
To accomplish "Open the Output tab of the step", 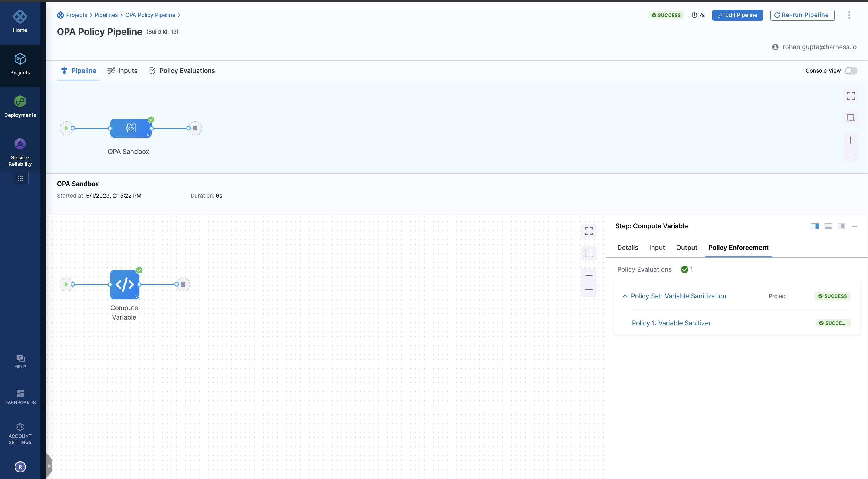I will 686,248.
